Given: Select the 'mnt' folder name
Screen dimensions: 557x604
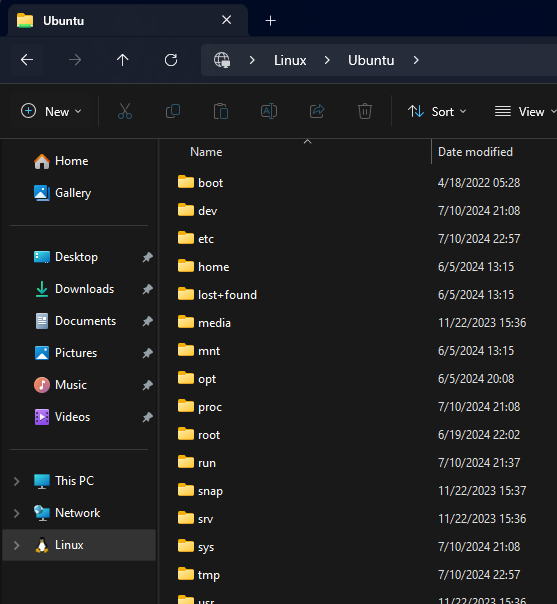Looking at the screenshot, I should 209,351.
